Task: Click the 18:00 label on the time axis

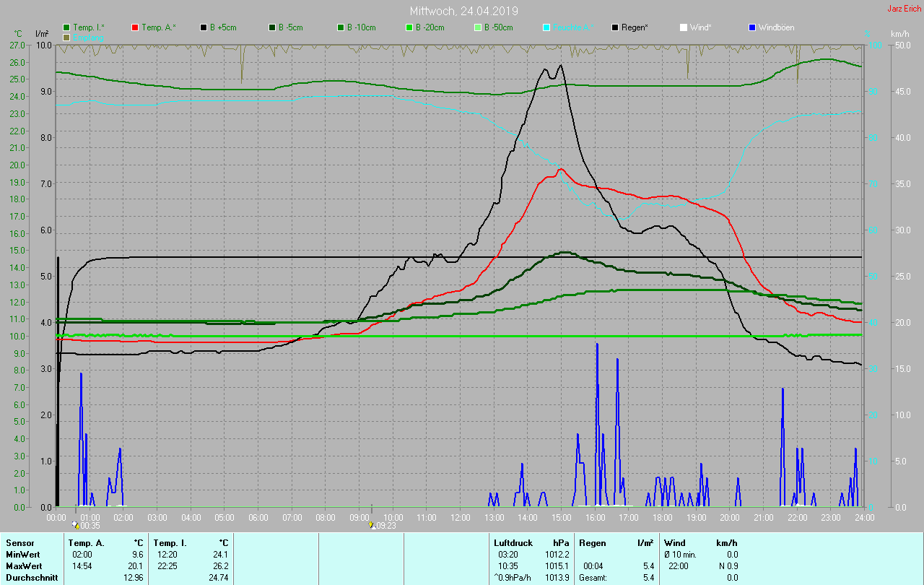Action: click(x=663, y=517)
